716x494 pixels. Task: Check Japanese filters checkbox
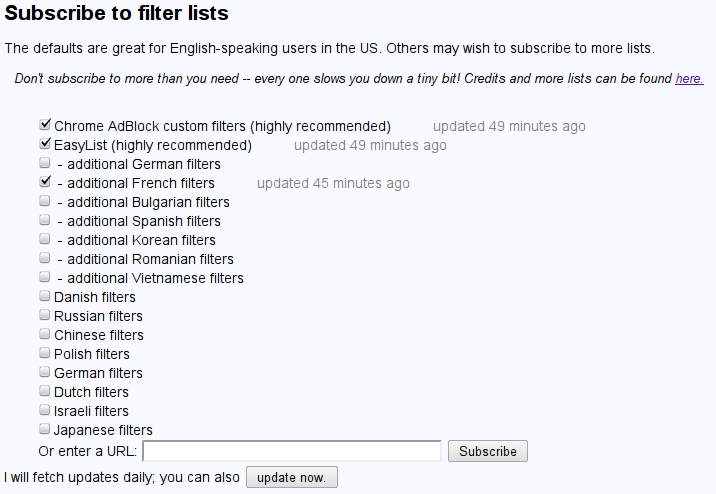click(45, 430)
